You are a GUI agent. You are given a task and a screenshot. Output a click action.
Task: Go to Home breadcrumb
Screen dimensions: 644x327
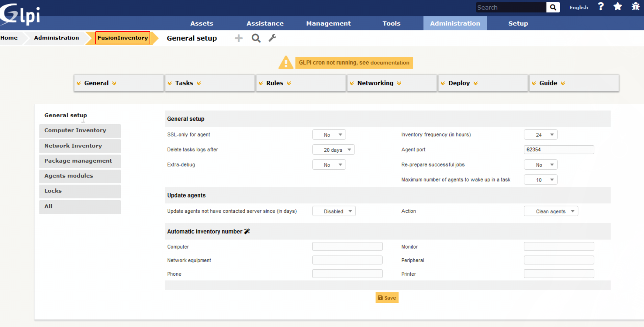coord(9,38)
